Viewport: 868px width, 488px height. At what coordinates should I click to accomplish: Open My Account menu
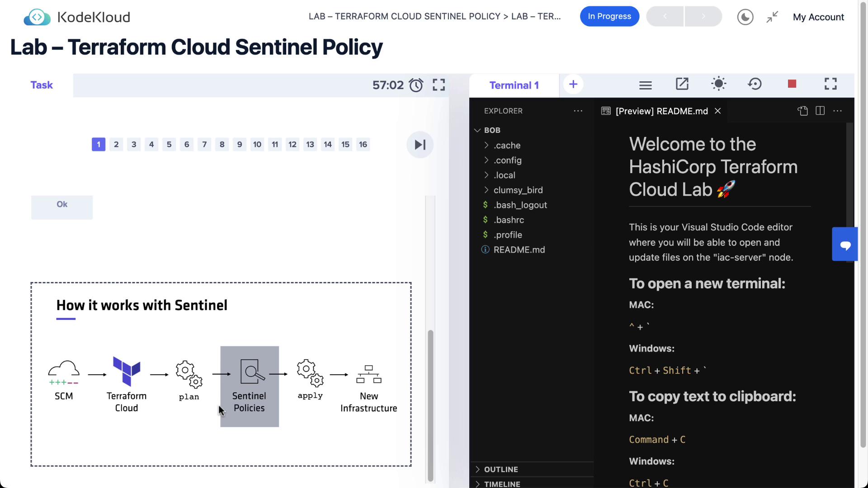pyautogui.click(x=818, y=17)
